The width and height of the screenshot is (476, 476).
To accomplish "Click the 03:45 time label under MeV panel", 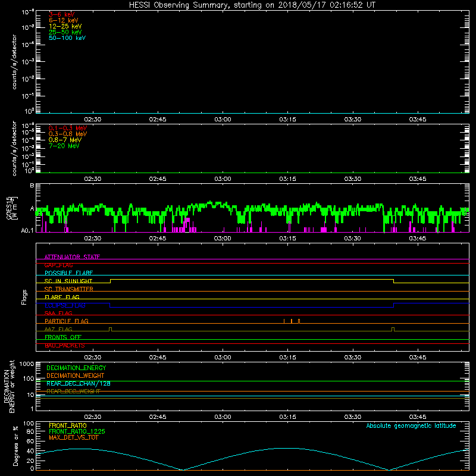I will (x=418, y=179).
